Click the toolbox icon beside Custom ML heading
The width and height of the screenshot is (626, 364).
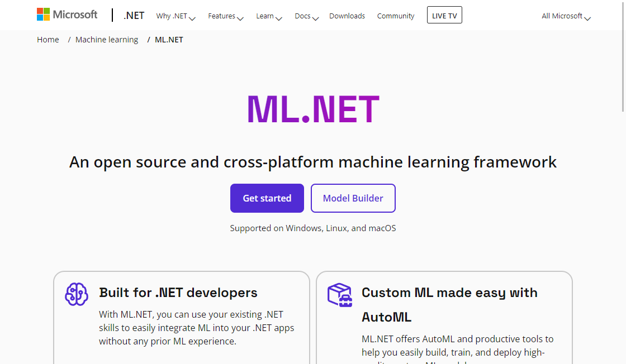[339, 294]
